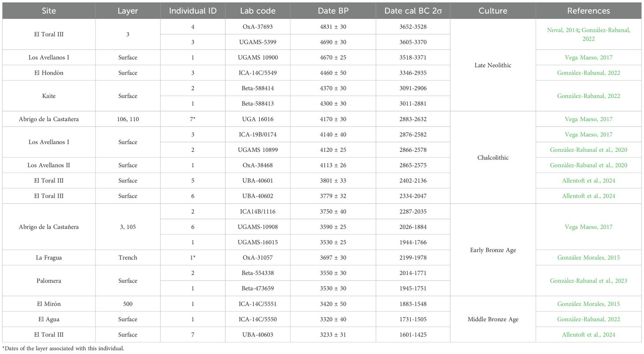The width and height of the screenshot is (644, 354).
Task: Select the Middle Bronze Age culture cell
Action: pyautogui.click(x=493, y=319)
